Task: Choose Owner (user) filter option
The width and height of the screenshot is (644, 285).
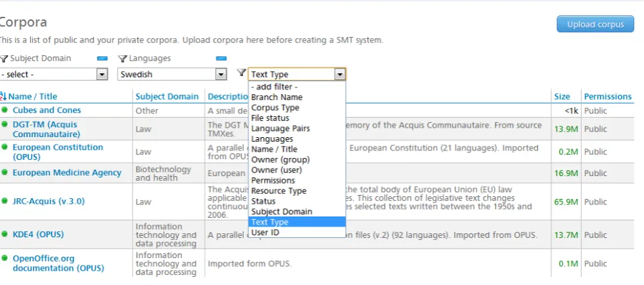Action: tap(297, 170)
